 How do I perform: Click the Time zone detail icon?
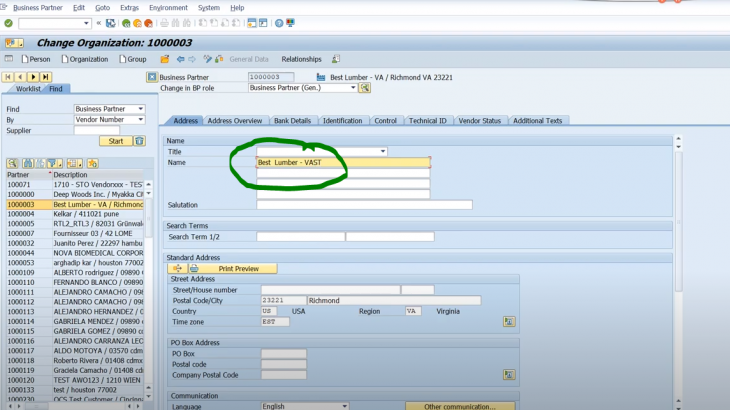click(x=509, y=322)
